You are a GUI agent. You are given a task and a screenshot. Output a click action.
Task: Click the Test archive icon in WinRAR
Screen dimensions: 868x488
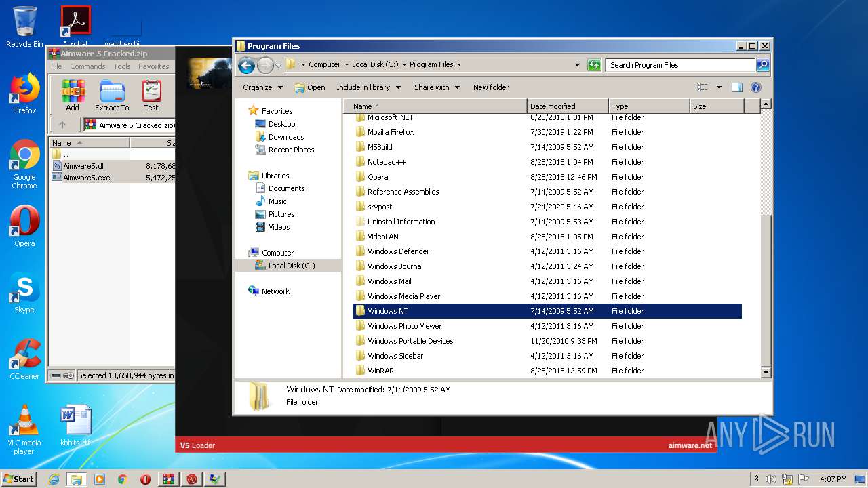151,96
